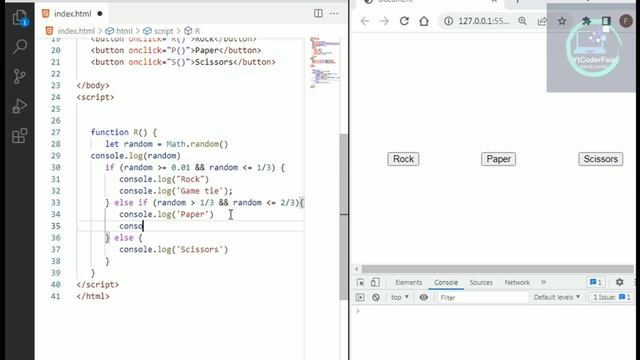This screenshot has height=360, width=640.
Task: Switch to the Elements tab in DevTools
Action: click(x=409, y=282)
